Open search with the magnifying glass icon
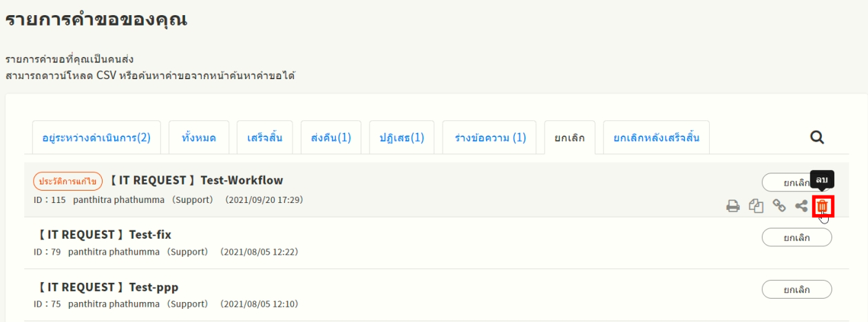This screenshot has height=322, width=868. click(817, 138)
